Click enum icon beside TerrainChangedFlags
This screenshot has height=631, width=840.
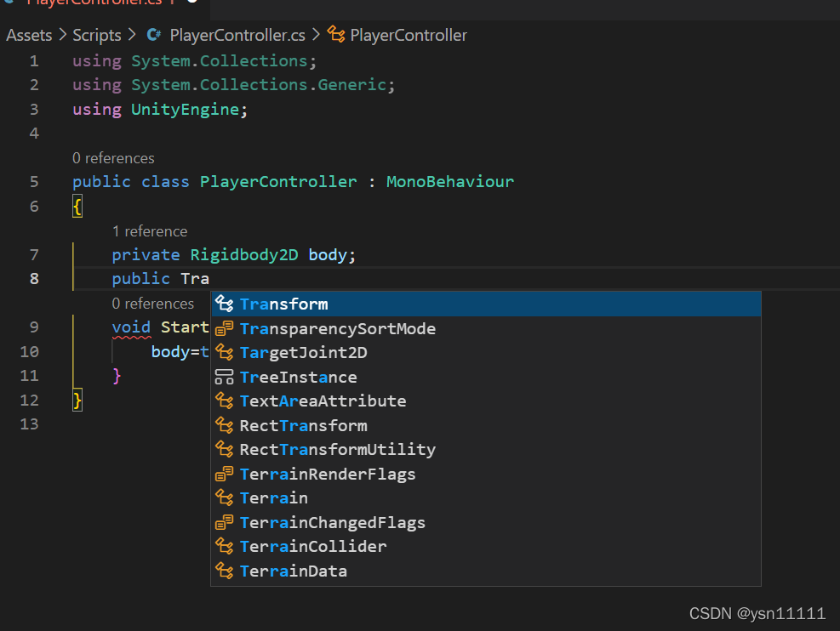(224, 522)
